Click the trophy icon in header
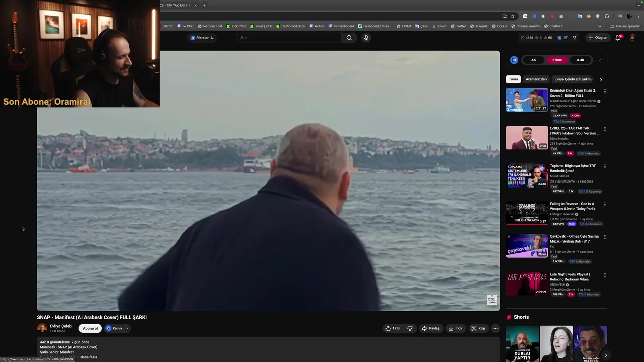Viewport: 644px width, 362px height. (575, 38)
